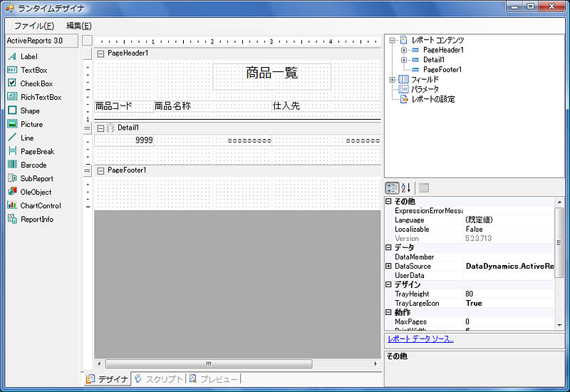The image size is (570, 392).
Task: Expand PageHeader1 node in report tree
Action: tap(404, 50)
